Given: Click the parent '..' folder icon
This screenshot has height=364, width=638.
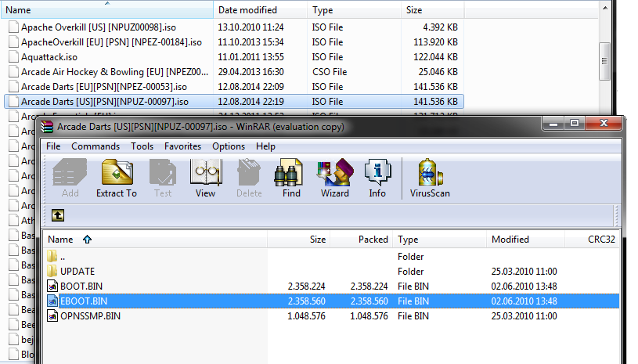Looking at the screenshot, I should [x=52, y=256].
